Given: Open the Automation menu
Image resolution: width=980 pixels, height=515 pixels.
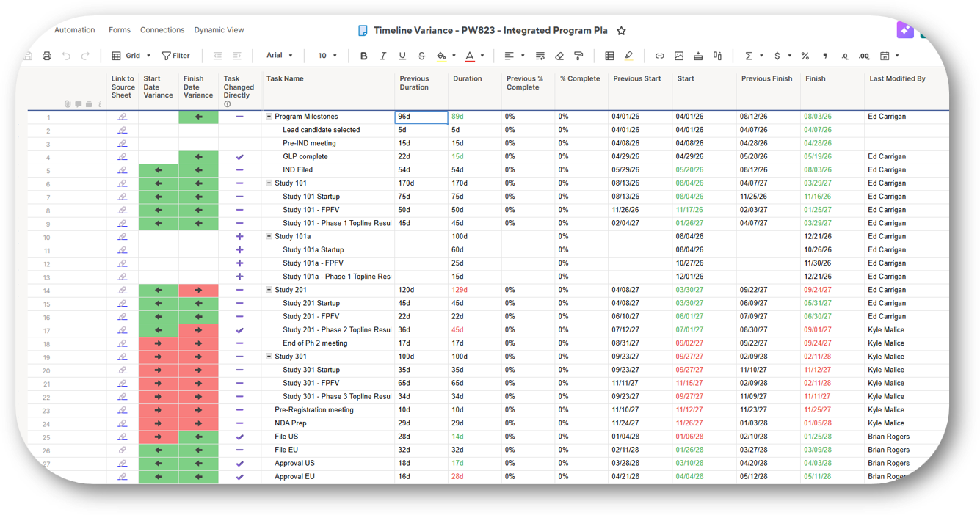Looking at the screenshot, I should (x=74, y=30).
